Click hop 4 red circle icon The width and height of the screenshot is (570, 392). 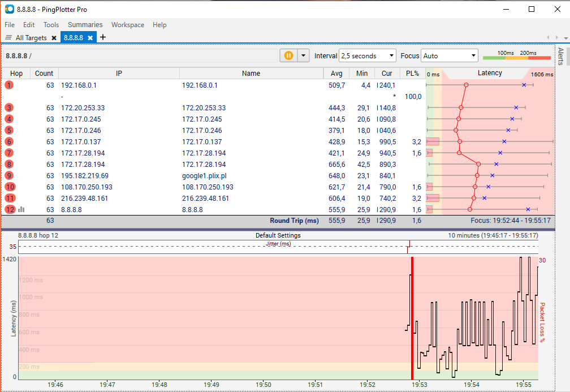pos(9,119)
